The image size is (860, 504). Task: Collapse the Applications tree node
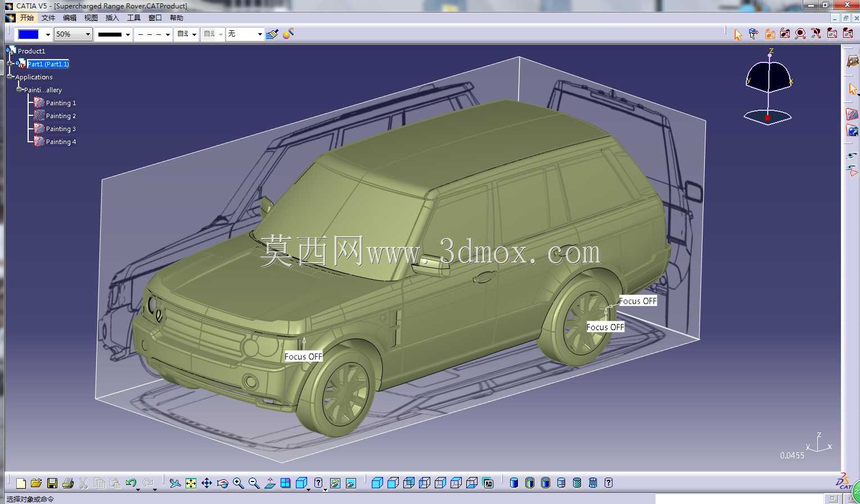click(10, 76)
